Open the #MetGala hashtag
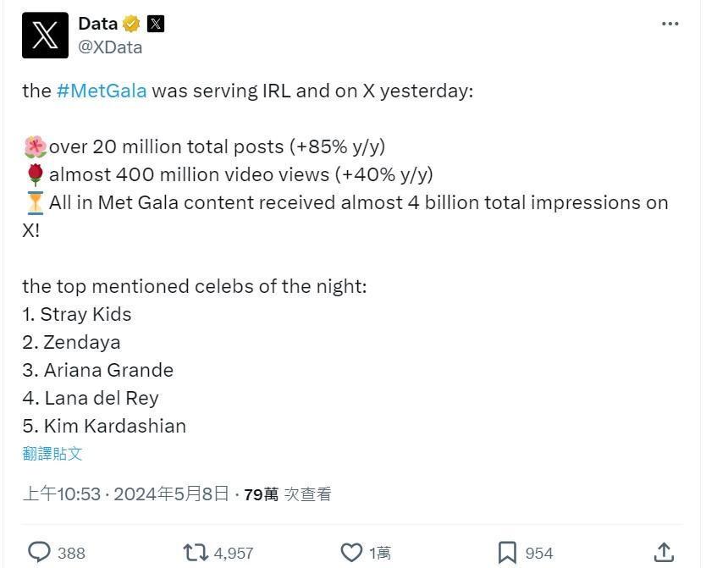This screenshot has height=568, width=728. point(102,91)
